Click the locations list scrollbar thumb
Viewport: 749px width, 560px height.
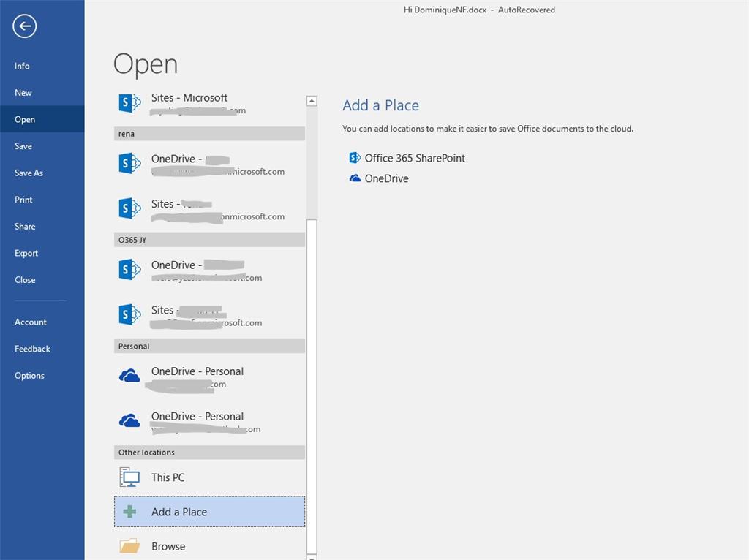coord(312,386)
